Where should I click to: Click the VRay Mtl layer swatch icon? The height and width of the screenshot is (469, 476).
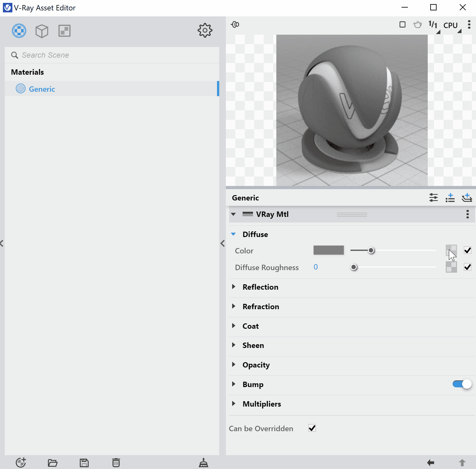248,214
